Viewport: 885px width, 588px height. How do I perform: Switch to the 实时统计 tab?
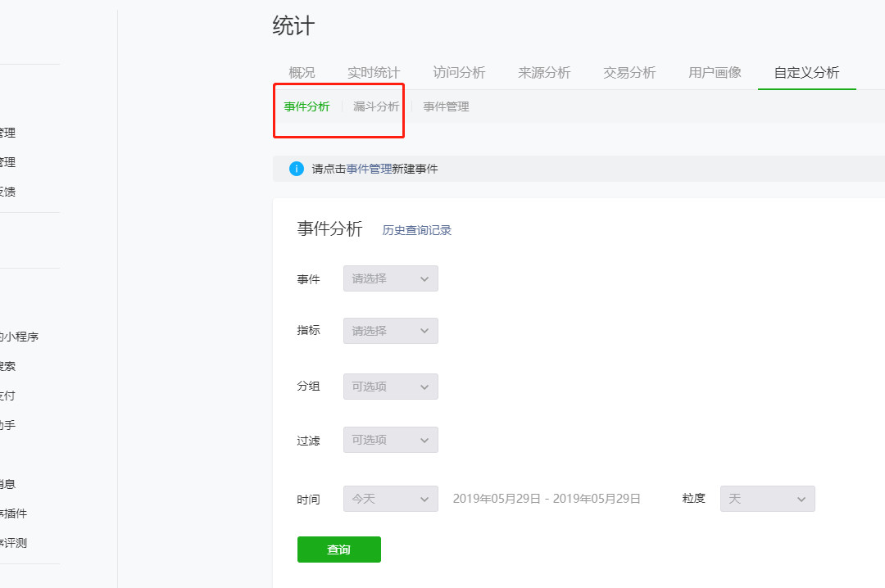[373, 73]
